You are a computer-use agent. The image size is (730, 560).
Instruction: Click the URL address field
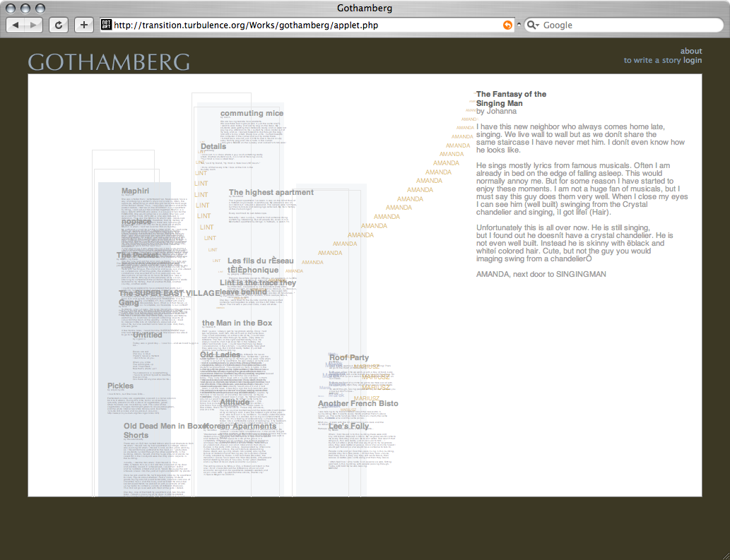(304, 25)
